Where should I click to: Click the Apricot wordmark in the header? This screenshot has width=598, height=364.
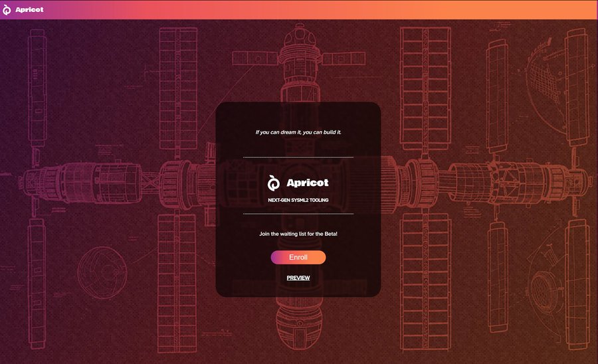pyautogui.click(x=29, y=9)
